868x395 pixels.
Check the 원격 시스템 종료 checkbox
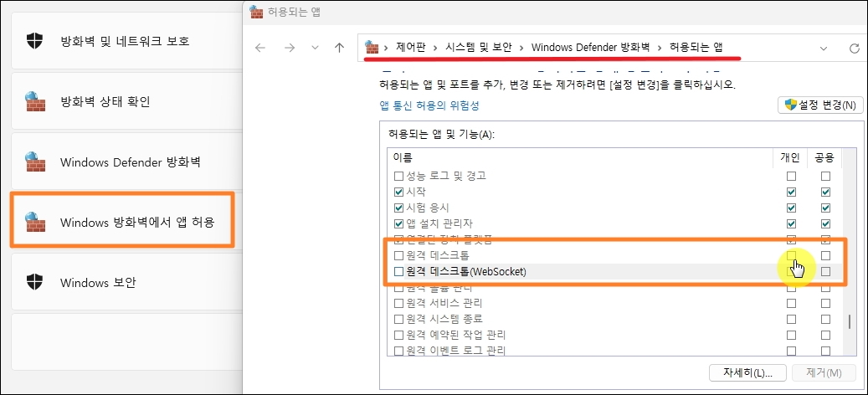pos(398,319)
